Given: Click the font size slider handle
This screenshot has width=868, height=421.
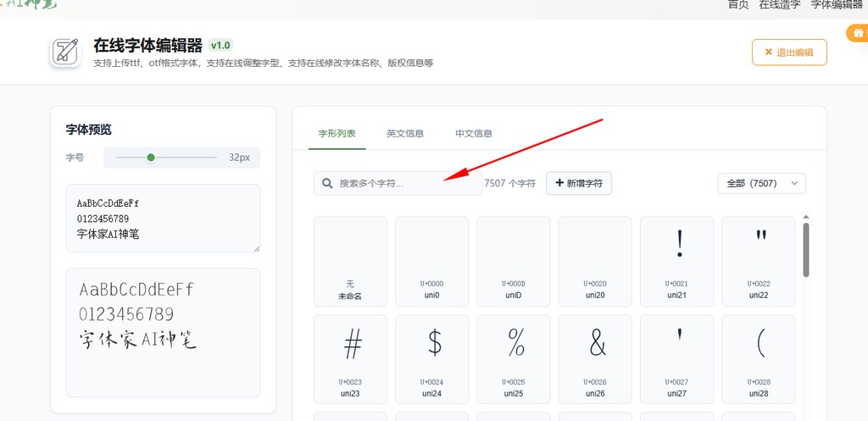Looking at the screenshot, I should pyautogui.click(x=151, y=158).
